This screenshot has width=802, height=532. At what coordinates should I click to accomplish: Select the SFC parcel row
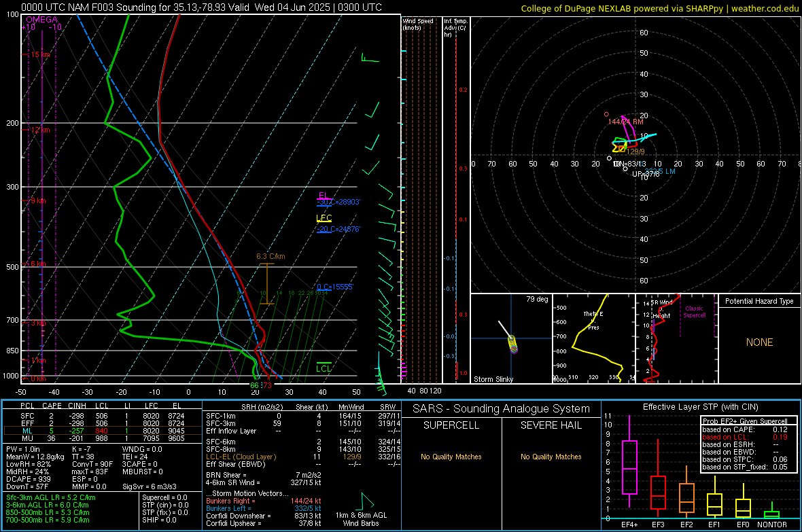103,416
